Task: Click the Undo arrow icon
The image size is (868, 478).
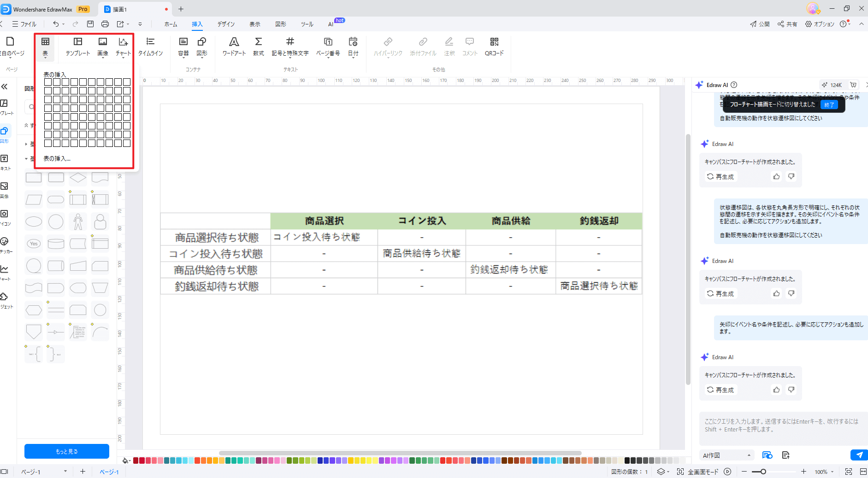Action: 56,24
